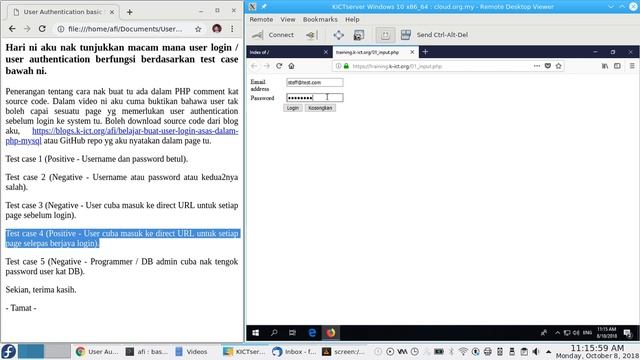Image resolution: width=640 pixels, height=360 pixels.
Task: Open Chrome three-dot menu
Action: pos(232,29)
